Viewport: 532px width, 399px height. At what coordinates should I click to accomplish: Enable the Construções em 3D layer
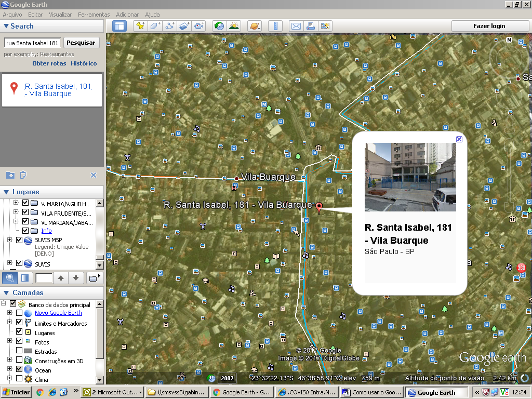pyautogui.click(x=19, y=360)
